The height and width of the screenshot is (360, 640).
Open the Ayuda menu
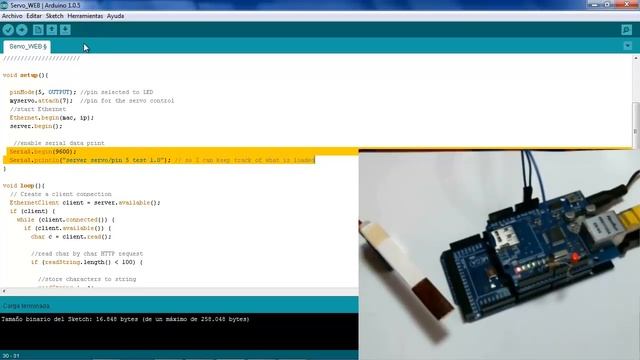116,16
